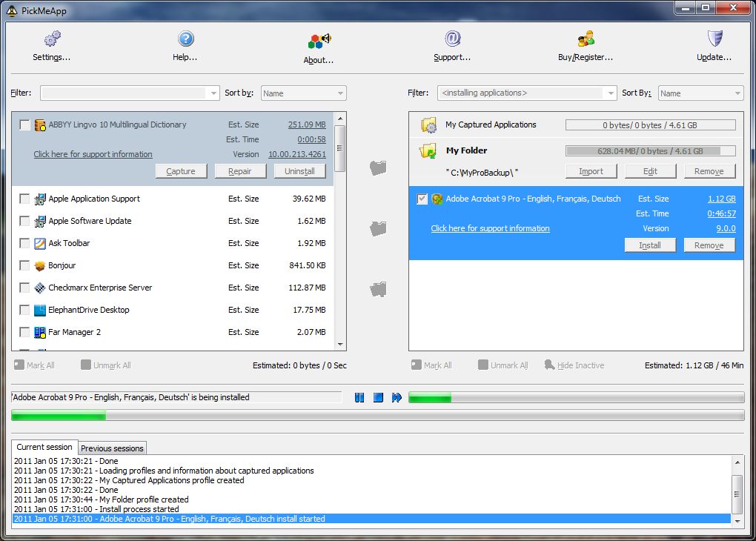This screenshot has width=756, height=541.
Task: Click Mark All under left application list
Action: point(35,365)
